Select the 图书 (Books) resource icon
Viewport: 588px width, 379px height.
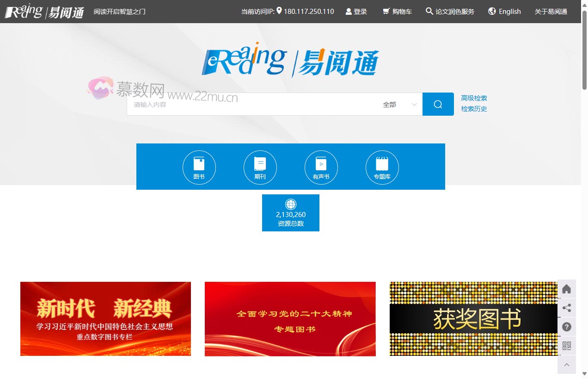pyautogui.click(x=199, y=167)
